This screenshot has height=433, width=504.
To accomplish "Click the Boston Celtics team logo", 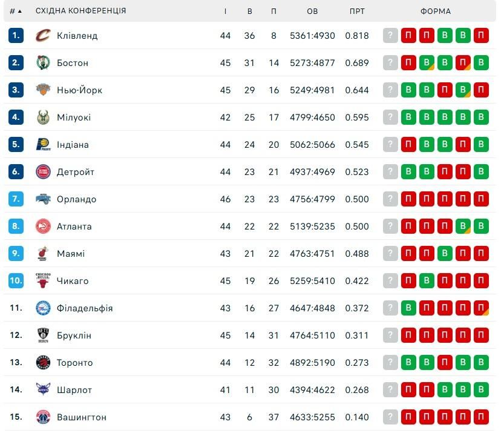I will [x=42, y=63].
